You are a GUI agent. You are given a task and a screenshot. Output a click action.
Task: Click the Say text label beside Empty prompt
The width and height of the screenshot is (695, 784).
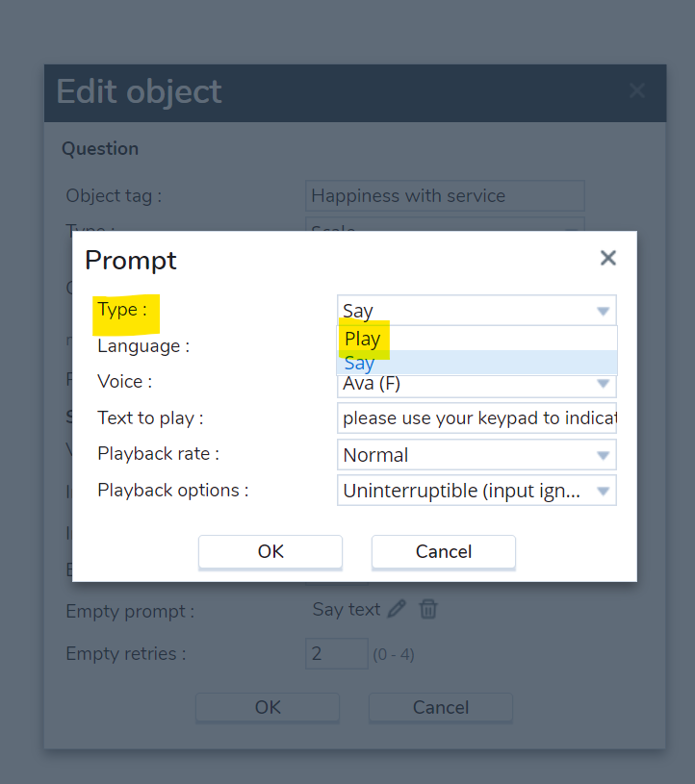(x=347, y=609)
